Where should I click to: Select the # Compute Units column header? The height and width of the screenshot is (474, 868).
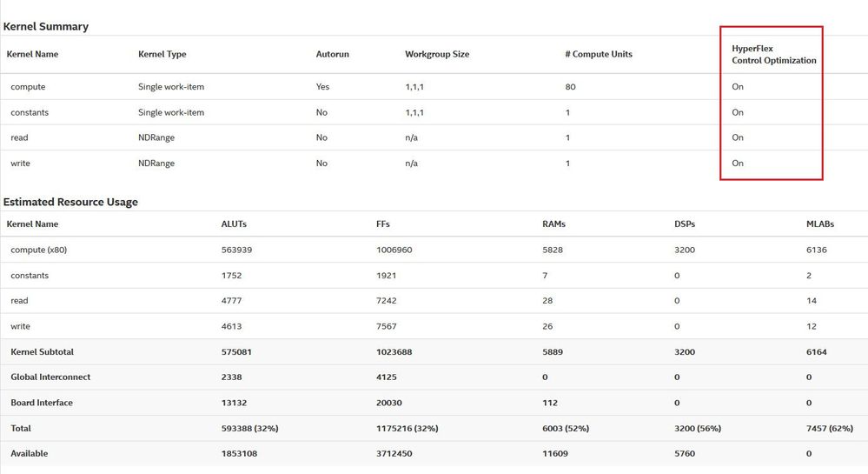pyautogui.click(x=599, y=55)
